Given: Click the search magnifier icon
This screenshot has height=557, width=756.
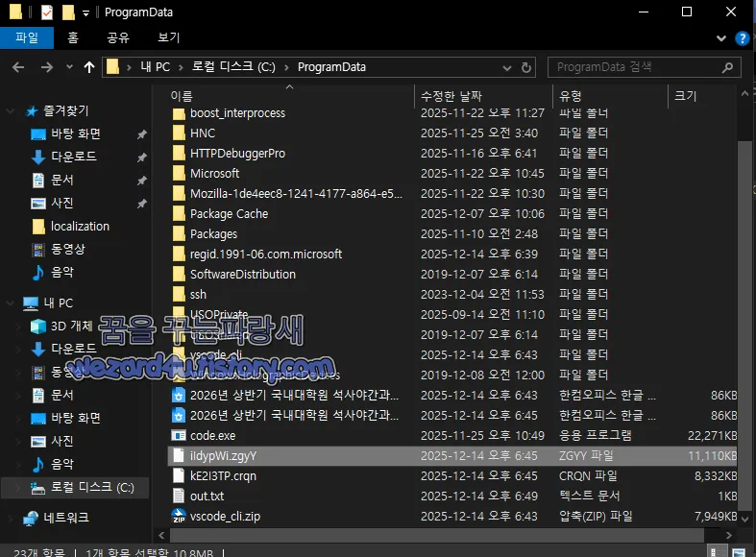Looking at the screenshot, I should coord(727,67).
